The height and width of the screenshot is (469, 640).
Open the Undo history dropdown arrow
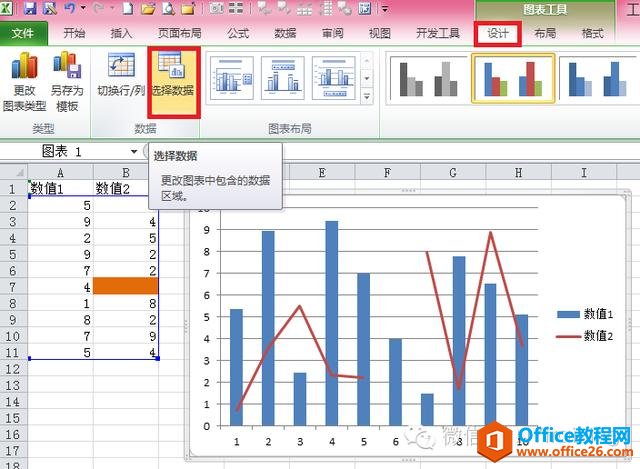pyautogui.click(x=83, y=8)
